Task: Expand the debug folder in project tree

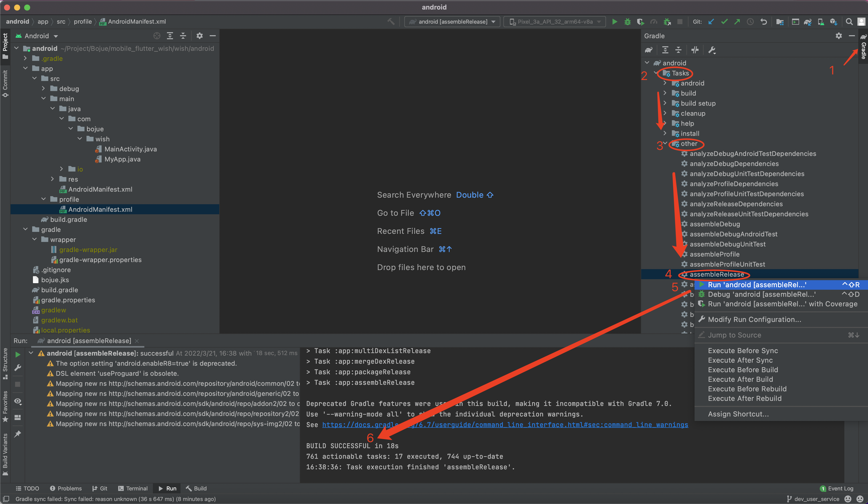Action: (44, 89)
